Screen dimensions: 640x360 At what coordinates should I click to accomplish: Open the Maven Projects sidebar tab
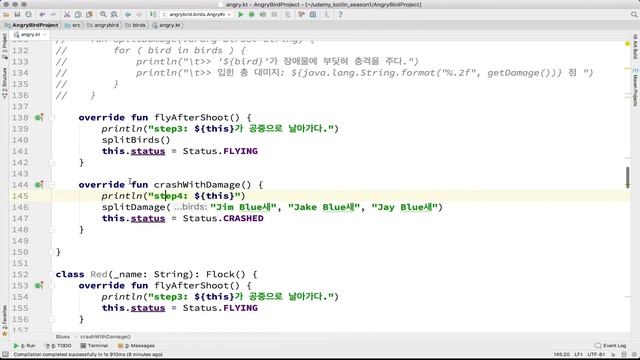(x=635, y=88)
